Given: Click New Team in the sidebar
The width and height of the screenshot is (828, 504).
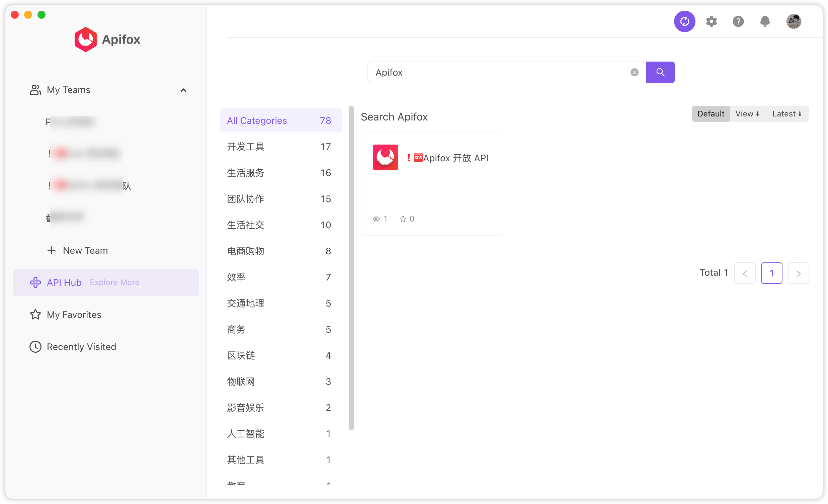Looking at the screenshot, I should coord(85,250).
